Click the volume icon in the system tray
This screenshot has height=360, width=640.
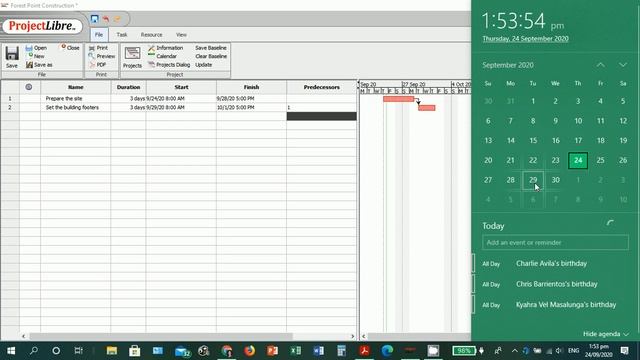(x=559, y=351)
